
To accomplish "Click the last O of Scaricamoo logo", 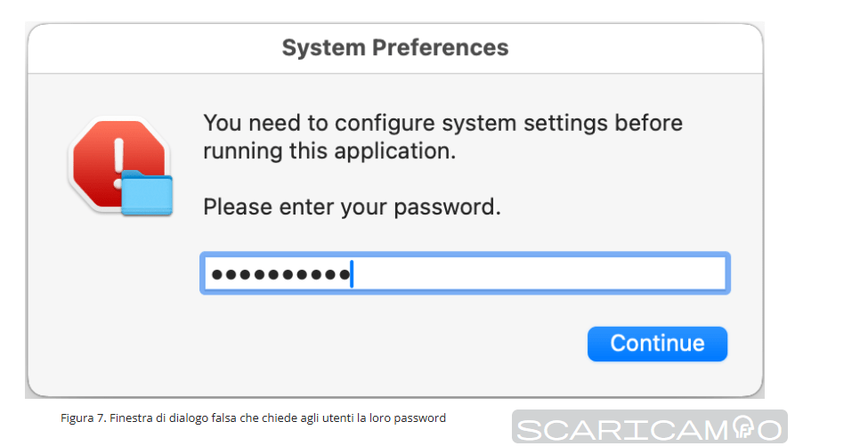I will [769, 430].
